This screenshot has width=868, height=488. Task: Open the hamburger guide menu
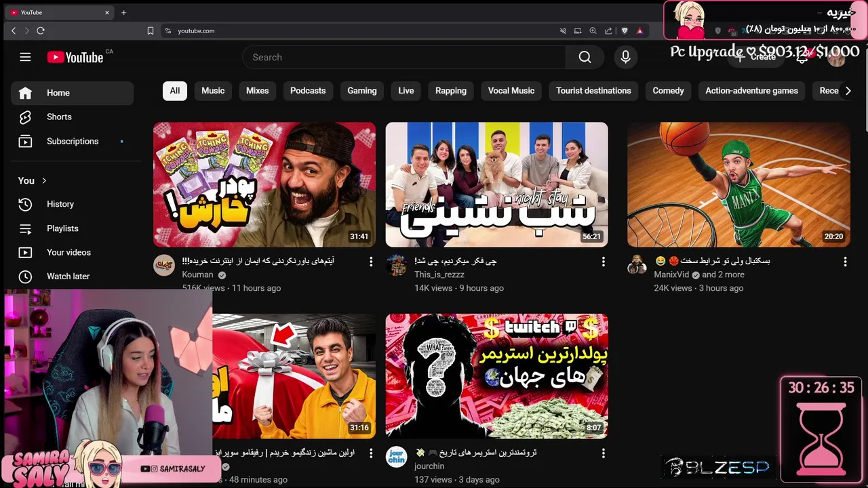tap(25, 58)
